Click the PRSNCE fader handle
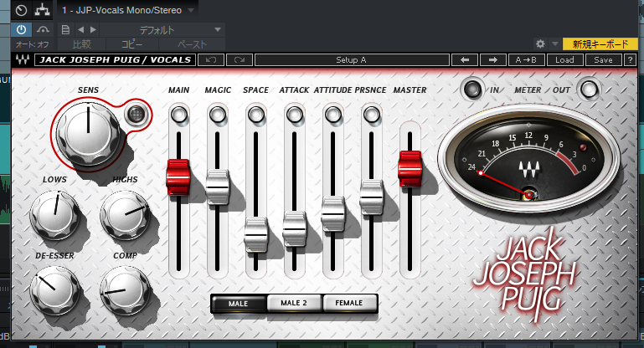Image resolution: width=644 pixels, height=348 pixels. [372, 197]
